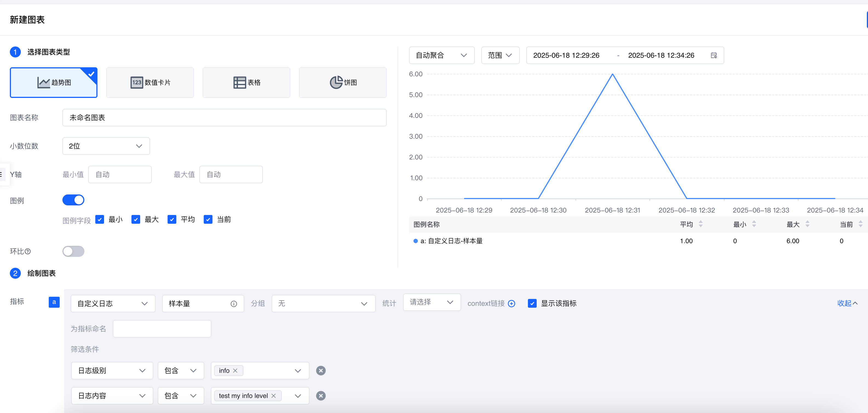The height and width of the screenshot is (413, 868).
Task: Choose the 饼图 pie chart type
Action: [343, 83]
